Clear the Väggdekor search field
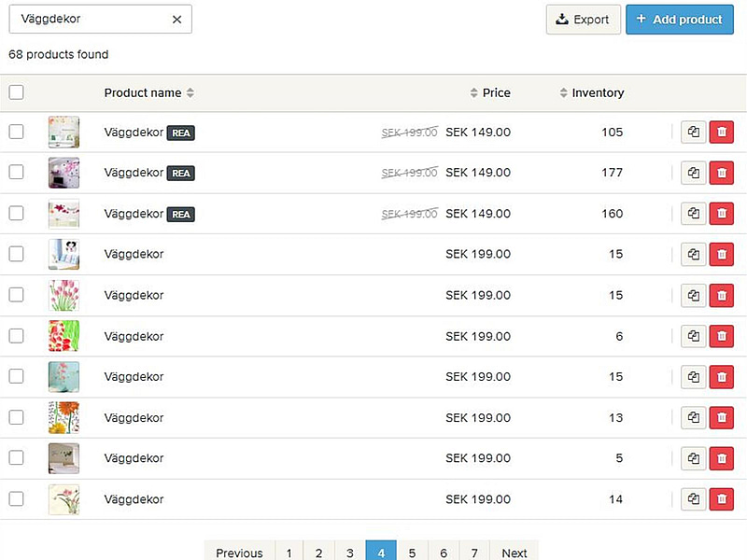The image size is (747, 560). (x=176, y=20)
